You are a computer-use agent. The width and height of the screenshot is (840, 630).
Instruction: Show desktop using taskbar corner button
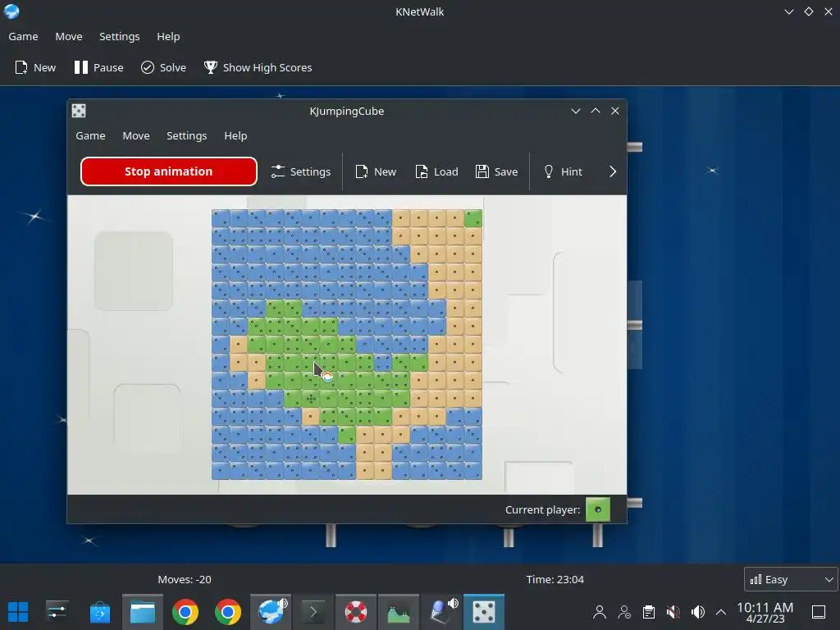(819, 612)
